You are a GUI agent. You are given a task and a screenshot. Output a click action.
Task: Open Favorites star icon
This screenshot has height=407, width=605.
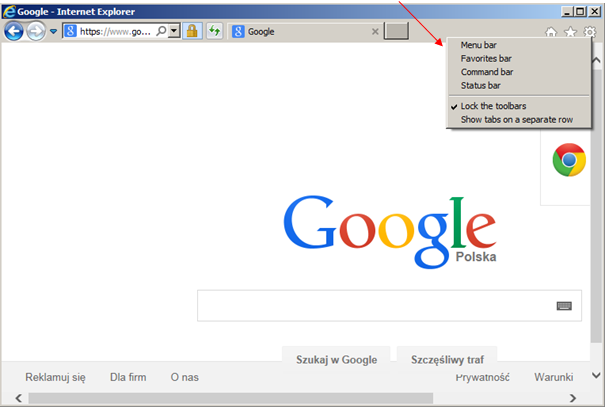click(x=570, y=32)
